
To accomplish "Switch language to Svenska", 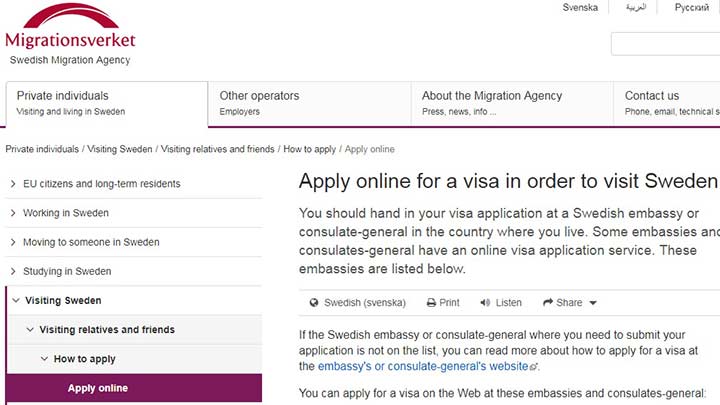I will tap(580, 7).
